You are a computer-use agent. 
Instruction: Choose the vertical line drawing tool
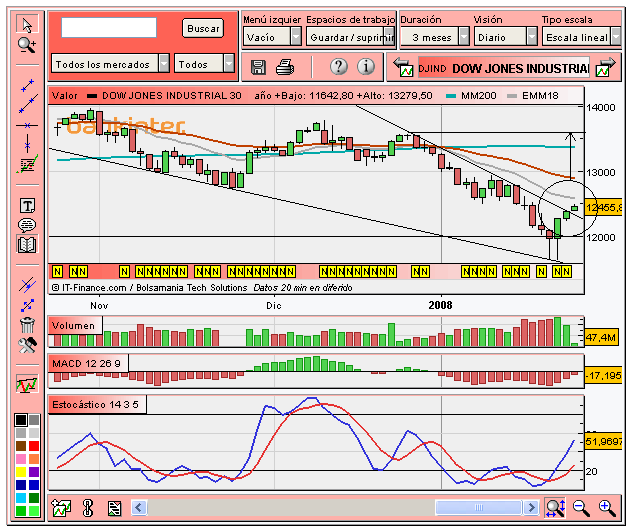click(27, 143)
